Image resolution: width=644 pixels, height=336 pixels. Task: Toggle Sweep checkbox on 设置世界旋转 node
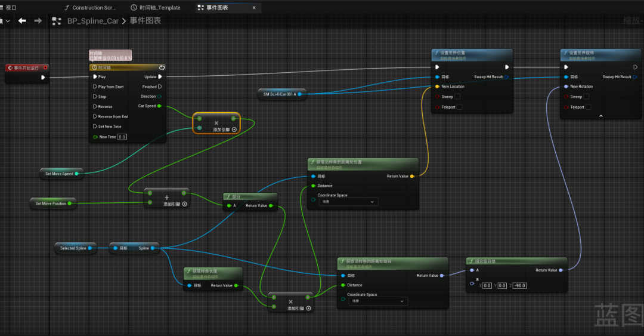(586, 97)
